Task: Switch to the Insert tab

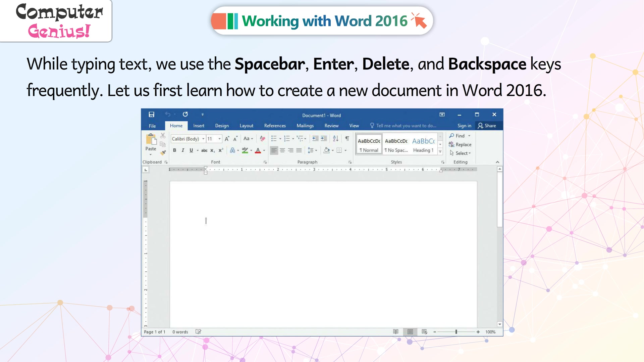Action: click(199, 126)
